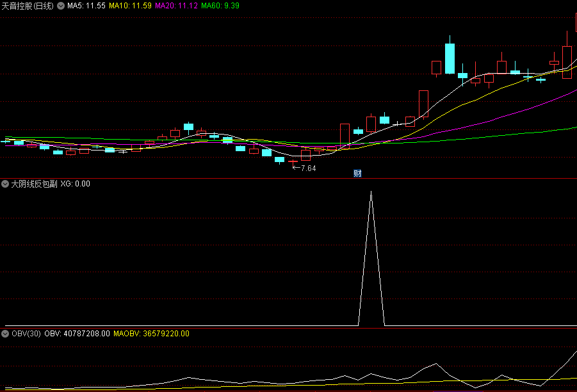Click the 财 financial info marker icon
The height and width of the screenshot is (392, 577).
pos(357,173)
